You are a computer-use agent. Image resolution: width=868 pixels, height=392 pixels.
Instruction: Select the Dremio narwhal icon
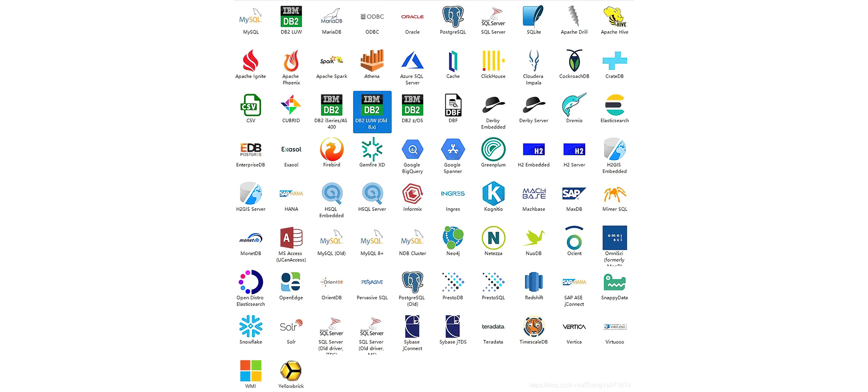574,105
